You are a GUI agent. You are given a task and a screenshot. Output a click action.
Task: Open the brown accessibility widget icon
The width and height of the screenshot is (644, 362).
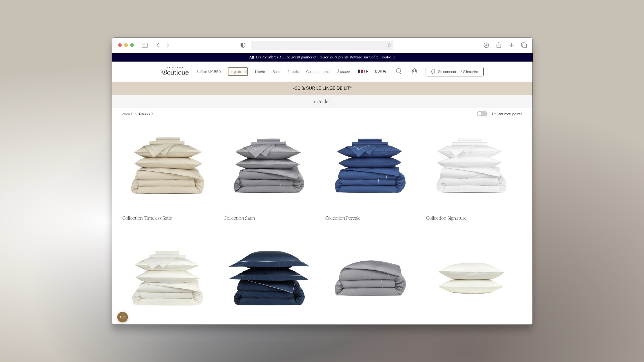coord(123,317)
